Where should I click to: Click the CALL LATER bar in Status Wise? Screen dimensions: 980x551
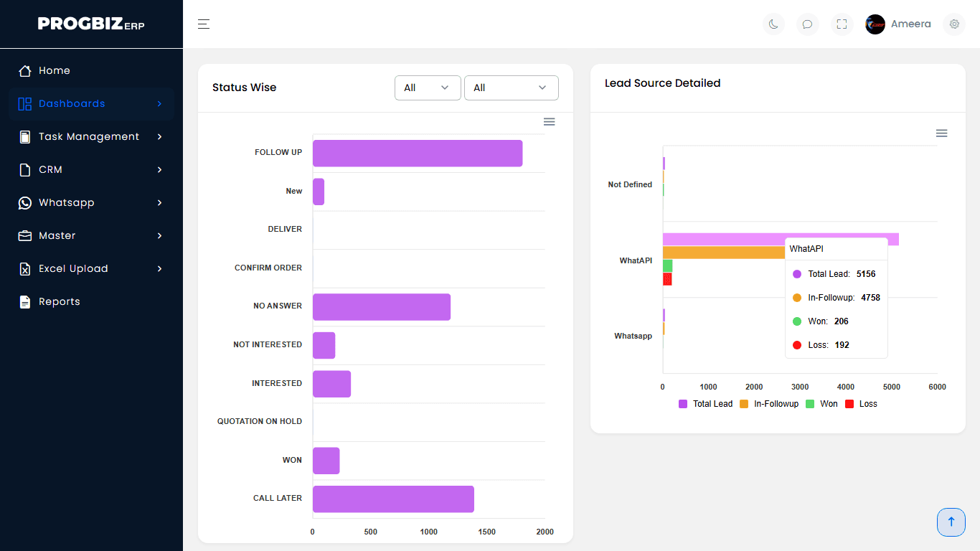(393, 499)
